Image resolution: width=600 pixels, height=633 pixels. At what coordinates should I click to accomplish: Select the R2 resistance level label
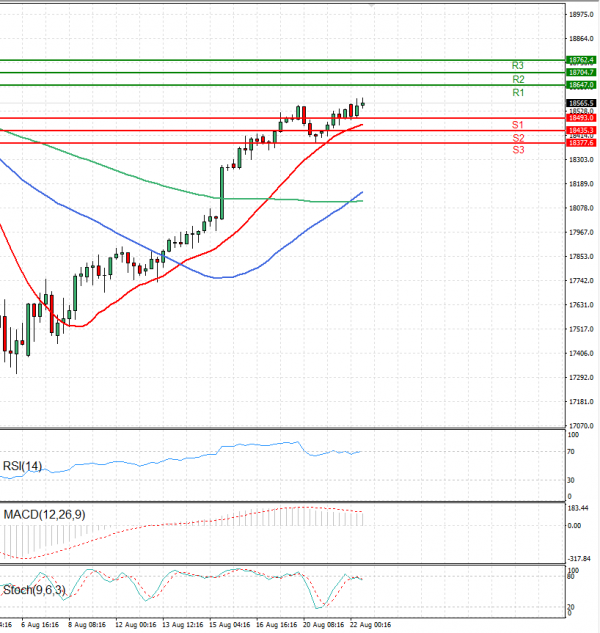point(518,79)
